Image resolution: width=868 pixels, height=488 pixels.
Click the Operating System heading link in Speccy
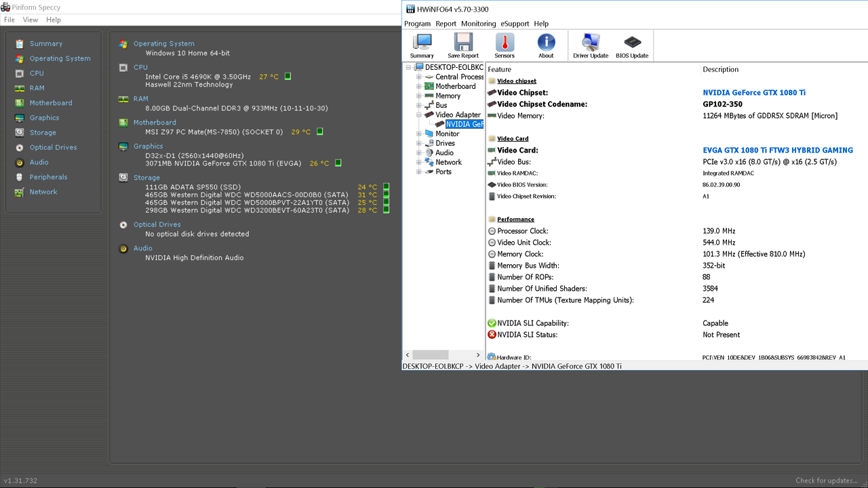pos(164,43)
